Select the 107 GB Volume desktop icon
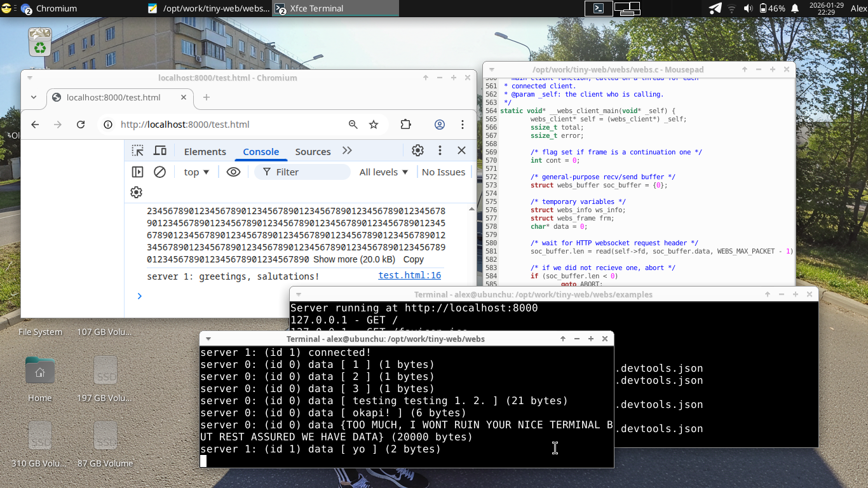Screen dimensions: 868x488 105,332
